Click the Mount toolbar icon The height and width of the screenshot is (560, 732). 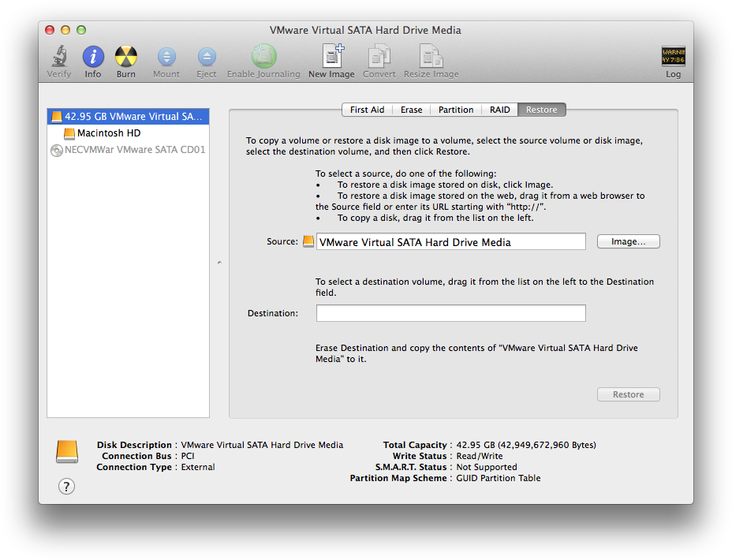pos(166,57)
